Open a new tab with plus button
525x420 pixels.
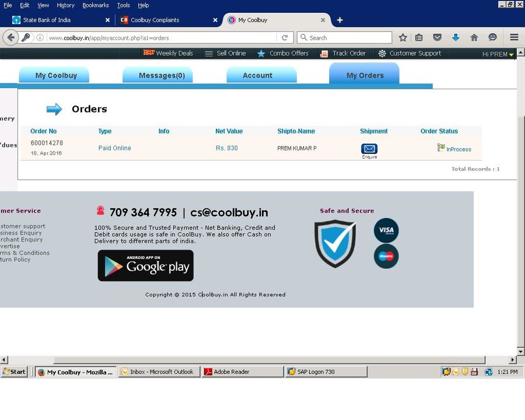(x=340, y=20)
